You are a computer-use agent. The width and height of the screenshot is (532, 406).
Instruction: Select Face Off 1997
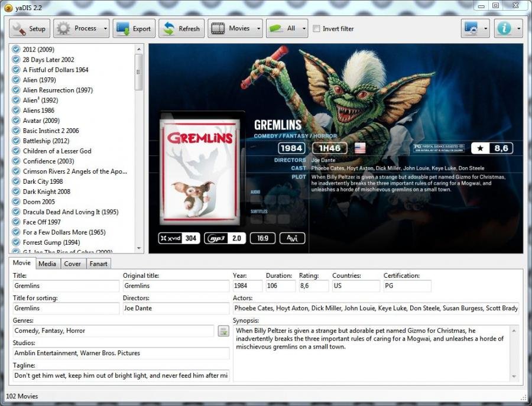(x=42, y=222)
